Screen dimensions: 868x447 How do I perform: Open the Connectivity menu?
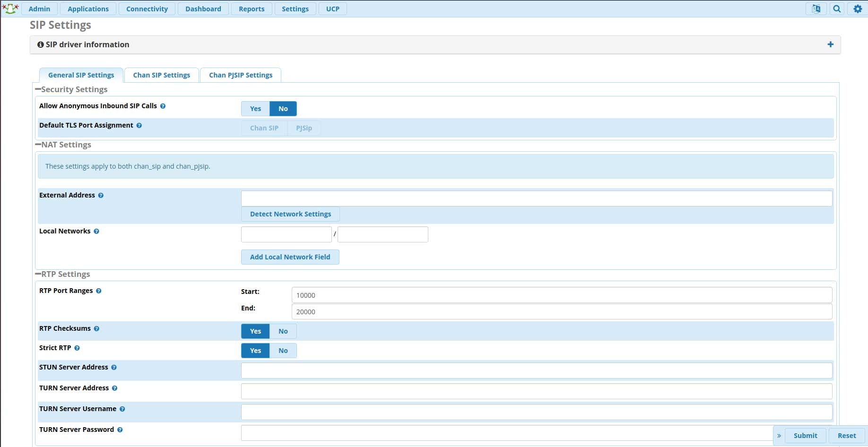coord(147,9)
